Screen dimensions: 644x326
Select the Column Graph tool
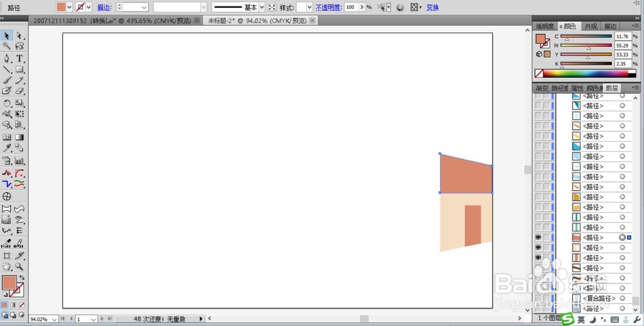coord(19,160)
